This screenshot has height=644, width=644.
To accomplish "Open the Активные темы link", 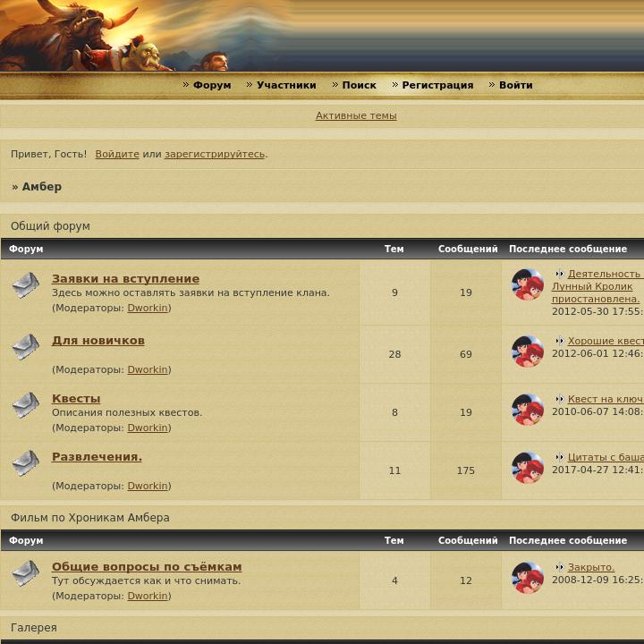I will (x=356, y=115).
